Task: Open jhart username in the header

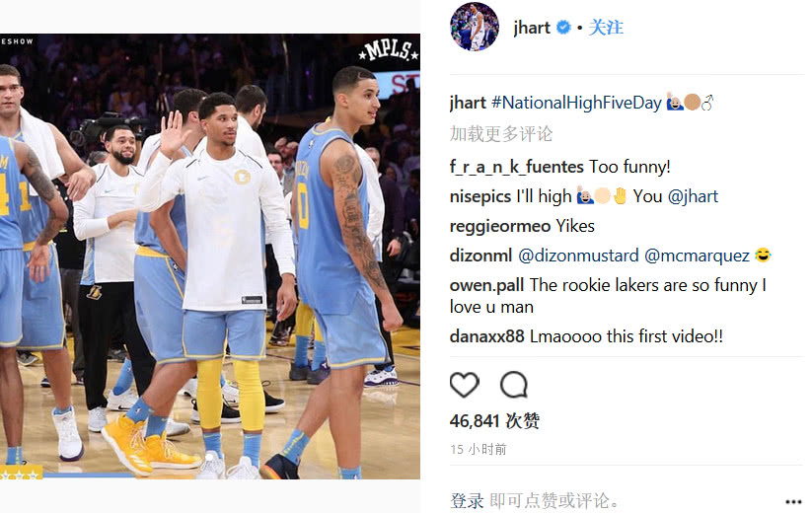Action: coord(532,27)
